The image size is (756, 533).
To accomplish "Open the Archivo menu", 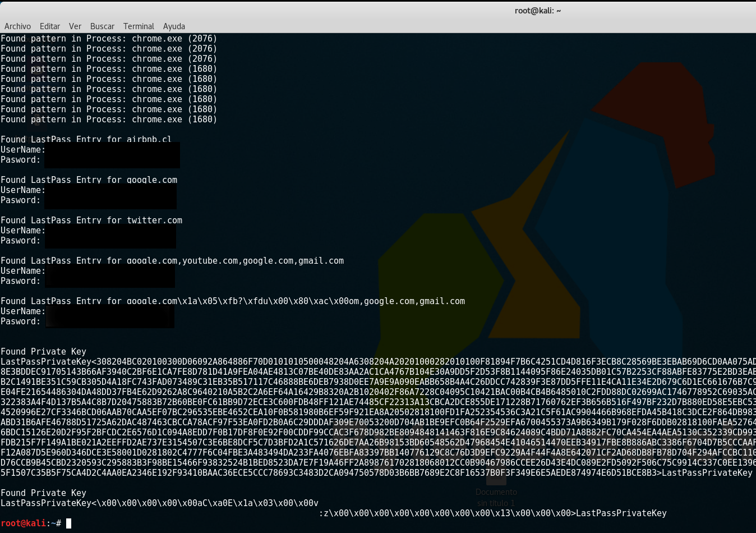I will click(x=17, y=26).
